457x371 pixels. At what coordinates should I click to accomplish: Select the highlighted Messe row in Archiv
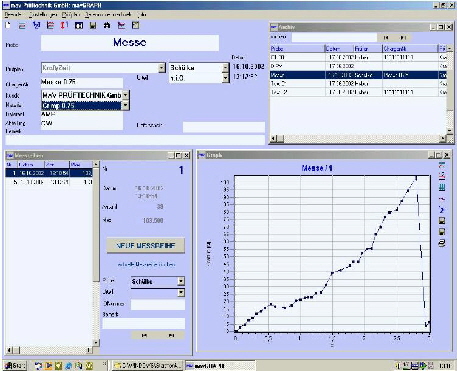(x=358, y=75)
